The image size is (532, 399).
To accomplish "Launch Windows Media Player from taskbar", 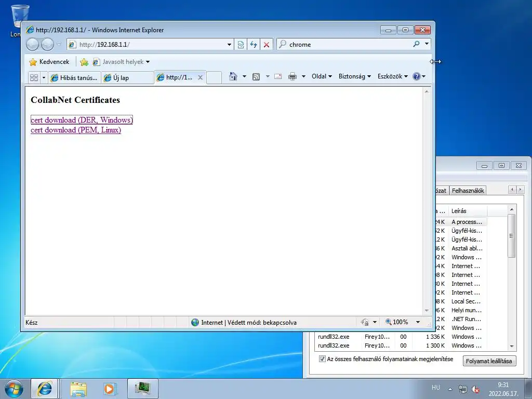I will coord(109,389).
